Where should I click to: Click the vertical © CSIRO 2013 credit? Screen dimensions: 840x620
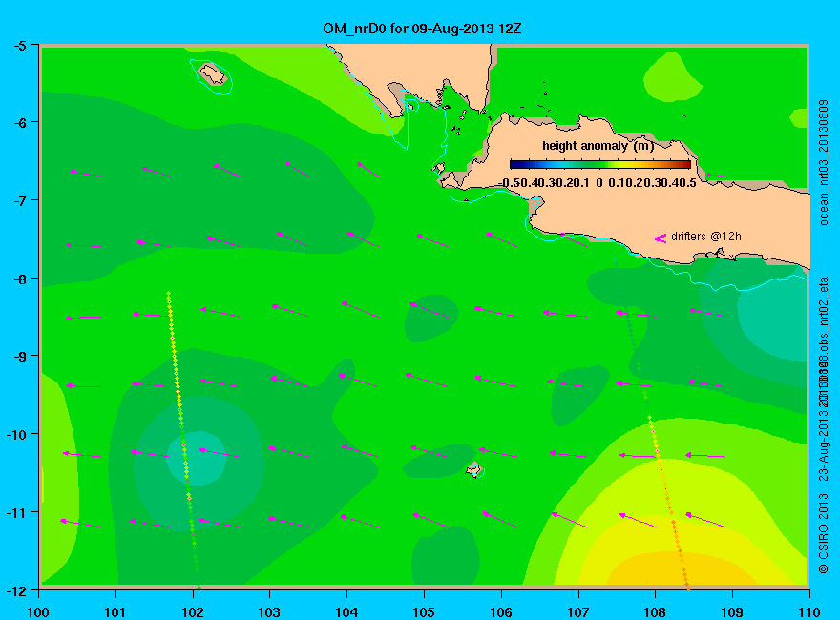coord(824,533)
